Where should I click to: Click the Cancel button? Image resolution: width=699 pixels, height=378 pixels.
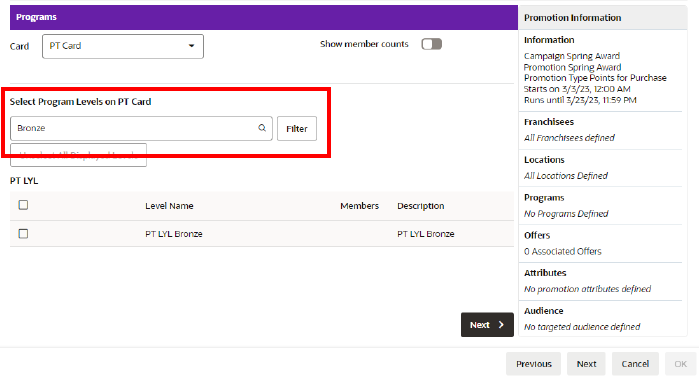pos(635,364)
